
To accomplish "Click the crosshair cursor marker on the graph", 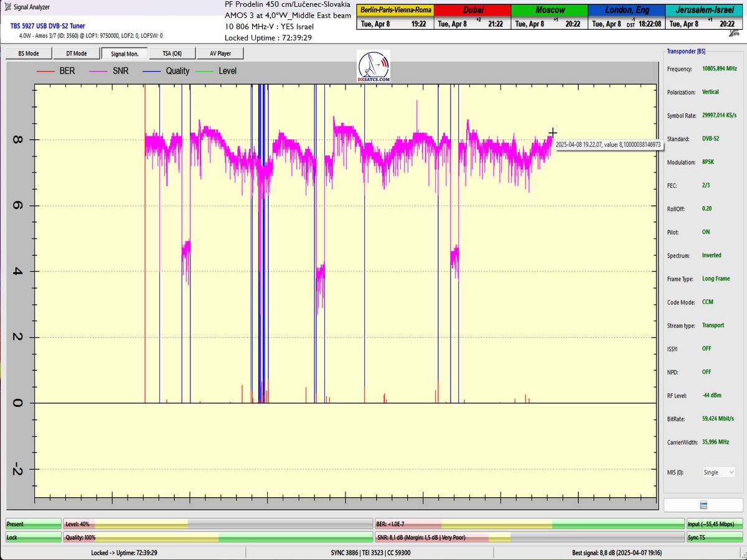I will [552, 133].
